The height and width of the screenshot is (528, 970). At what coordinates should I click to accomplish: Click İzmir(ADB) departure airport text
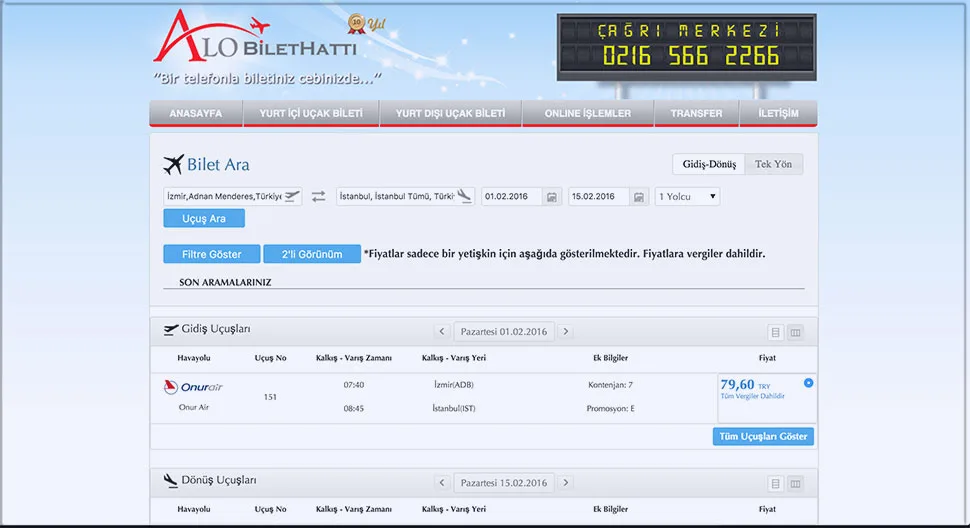click(x=454, y=385)
